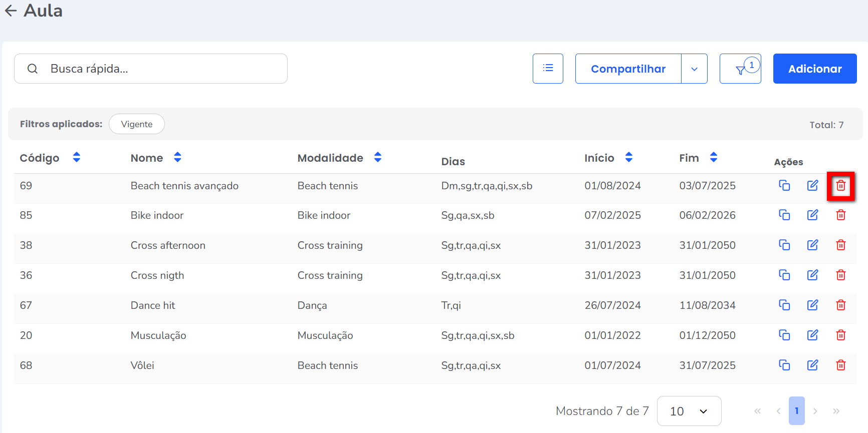Duplicate the Bike indoor class

[x=784, y=215]
